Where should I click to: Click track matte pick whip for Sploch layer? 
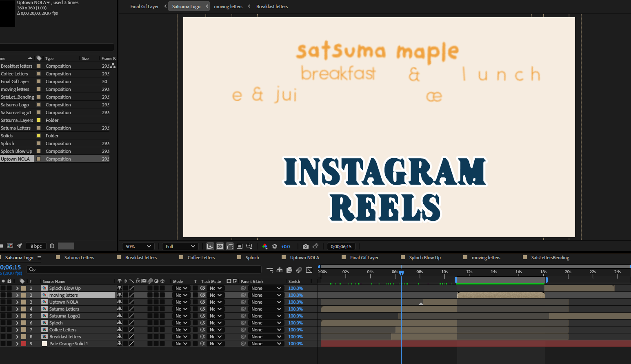pos(202,323)
